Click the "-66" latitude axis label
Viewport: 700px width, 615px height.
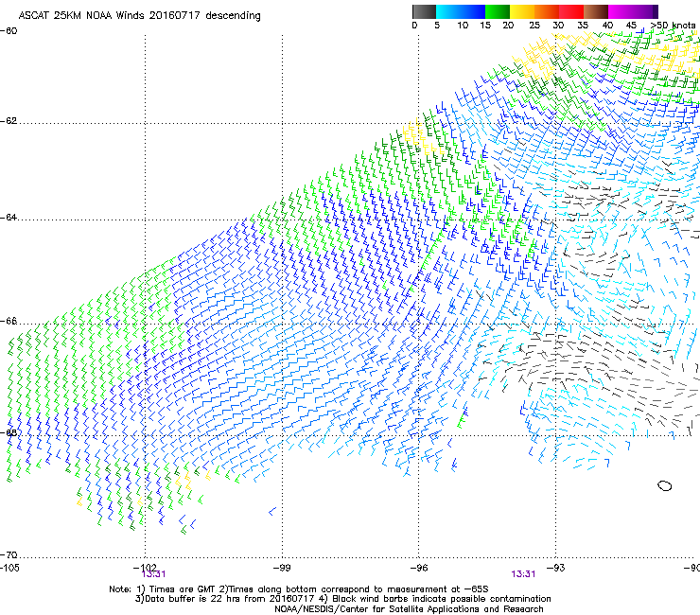click(x=9, y=321)
